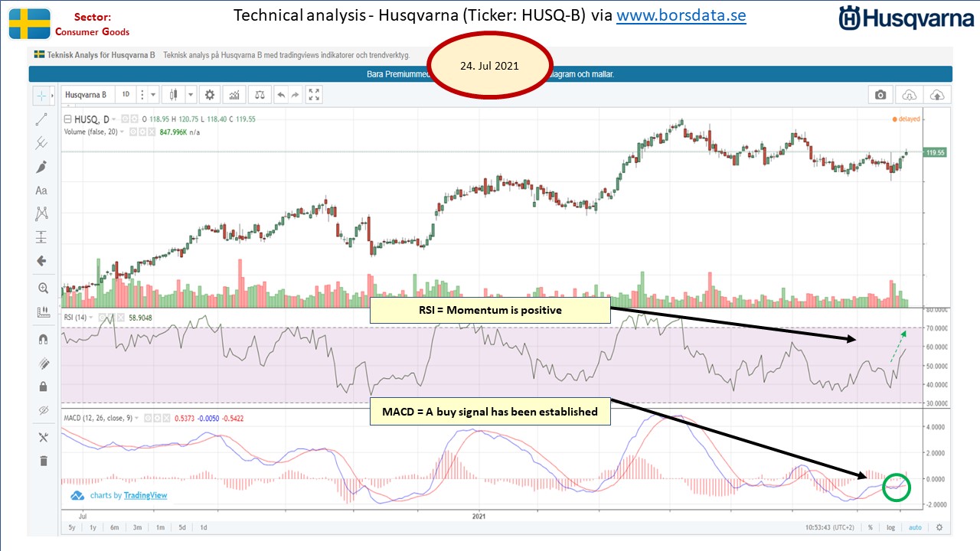The width and height of the screenshot is (980, 551).
Task: Remove drawings with the trash icon
Action: pyautogui.click(x=43, y=461)
